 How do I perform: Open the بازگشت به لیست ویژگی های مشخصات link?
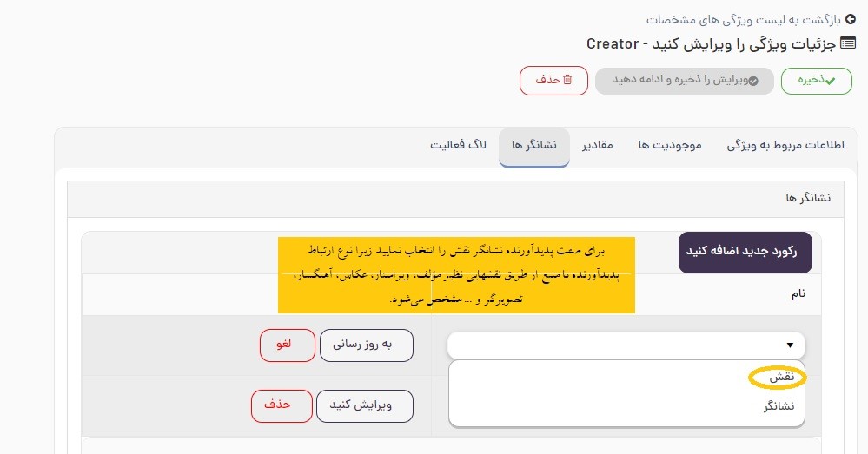[744, 18]
